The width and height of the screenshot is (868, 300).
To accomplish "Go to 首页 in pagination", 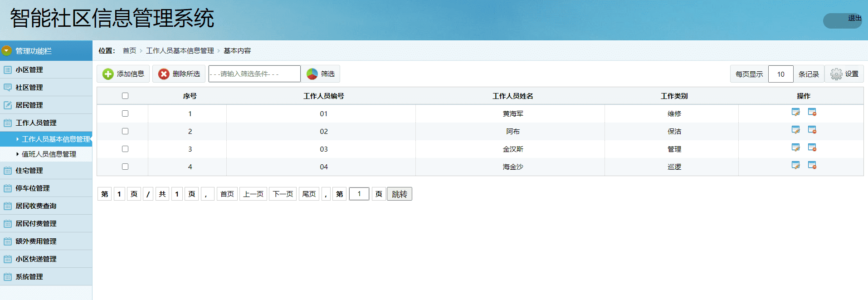I will coord(227,194).
